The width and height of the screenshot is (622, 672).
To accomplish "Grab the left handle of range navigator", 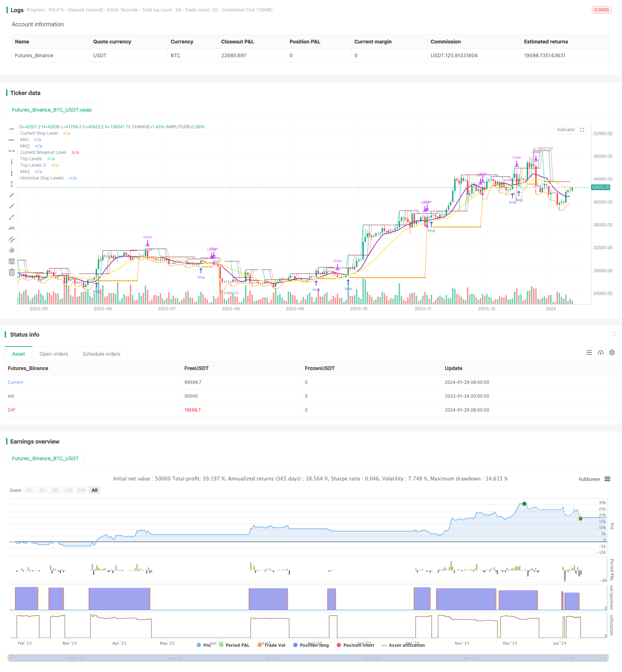I will pos(10,658).
